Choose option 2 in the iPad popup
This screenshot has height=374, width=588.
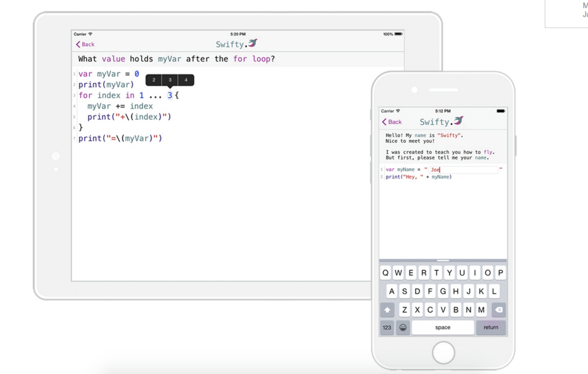click(154, 80)
